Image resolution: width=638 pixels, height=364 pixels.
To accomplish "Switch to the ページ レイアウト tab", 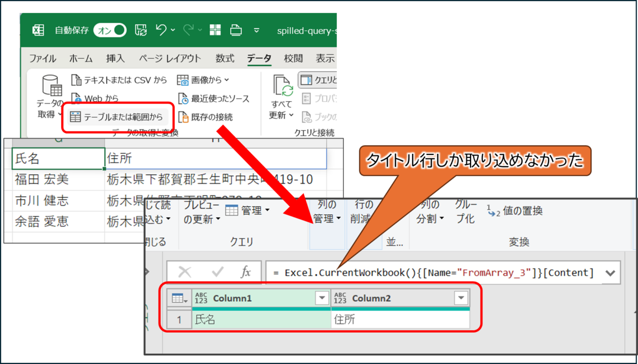I will tap(170, 58).
